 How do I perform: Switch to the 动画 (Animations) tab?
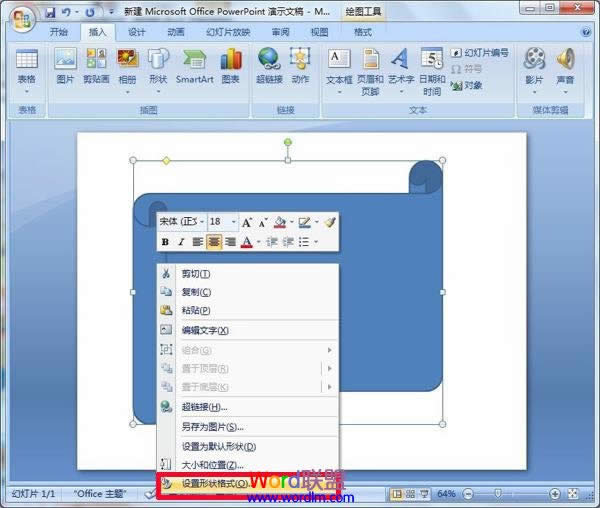176,32
